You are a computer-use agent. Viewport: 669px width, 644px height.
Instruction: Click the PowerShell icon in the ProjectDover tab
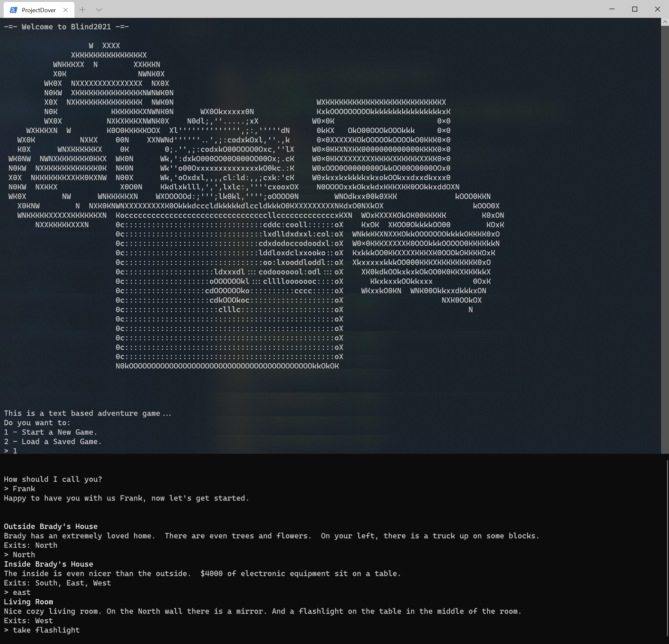pyautogui.click(x=13, y=10)
